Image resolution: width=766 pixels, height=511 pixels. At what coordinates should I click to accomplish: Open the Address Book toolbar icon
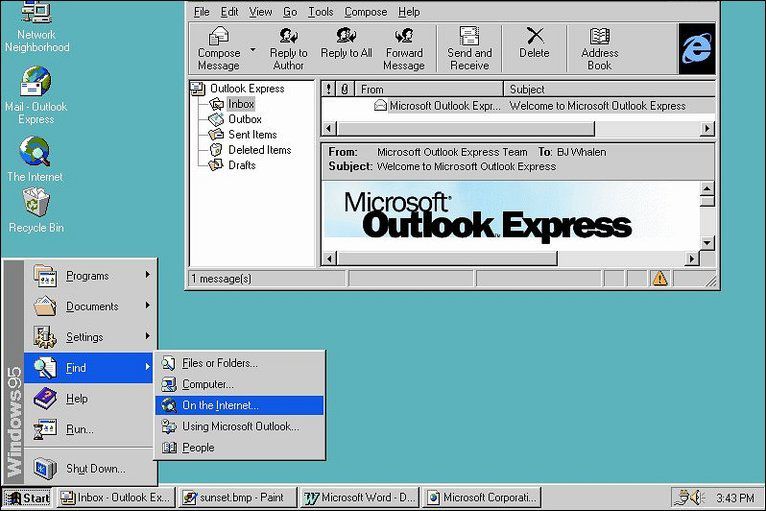pos(599,48)
